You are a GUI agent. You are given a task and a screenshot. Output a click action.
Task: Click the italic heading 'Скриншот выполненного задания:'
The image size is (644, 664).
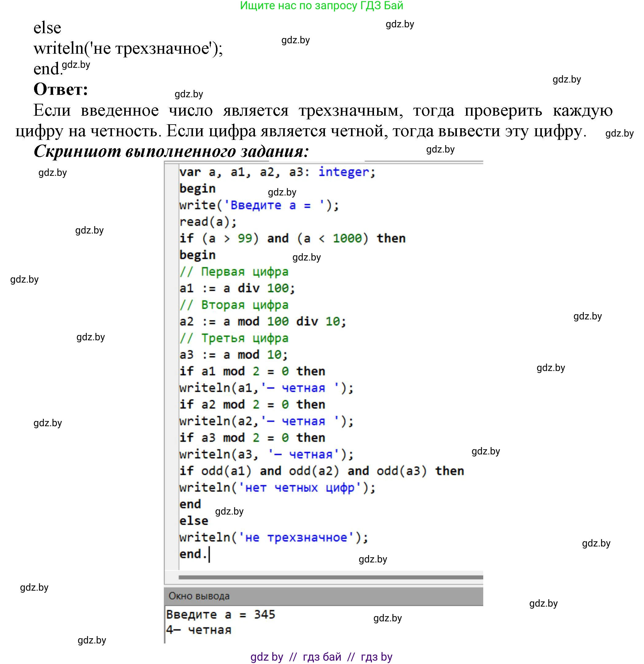[x=171, y=151]
